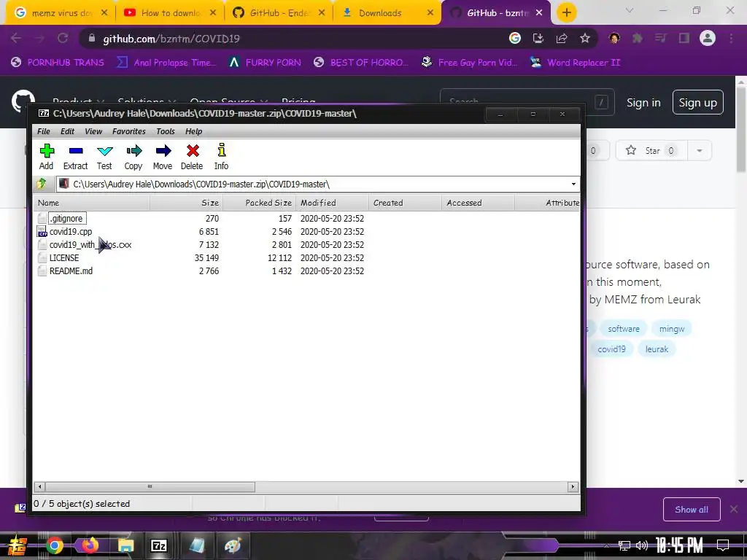Screen dimensions: 747x560
Task: Open the software topic tag on GitHub
Action: point(624,329)
